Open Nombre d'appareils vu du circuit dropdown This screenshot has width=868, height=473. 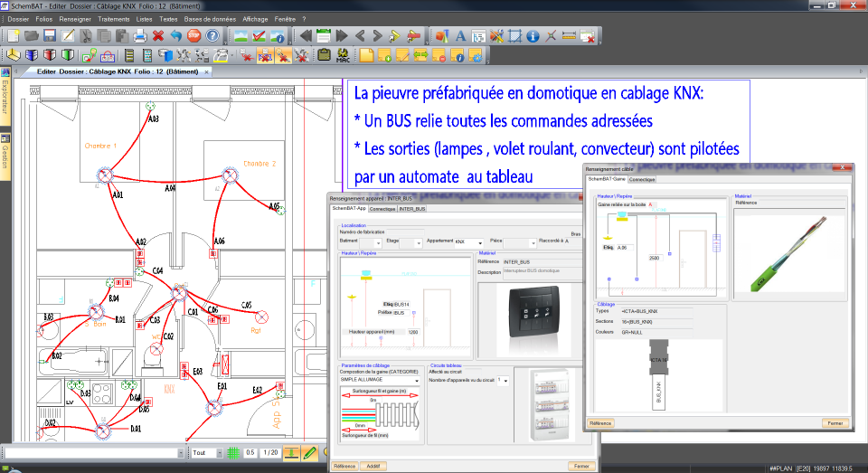[505, 381]
